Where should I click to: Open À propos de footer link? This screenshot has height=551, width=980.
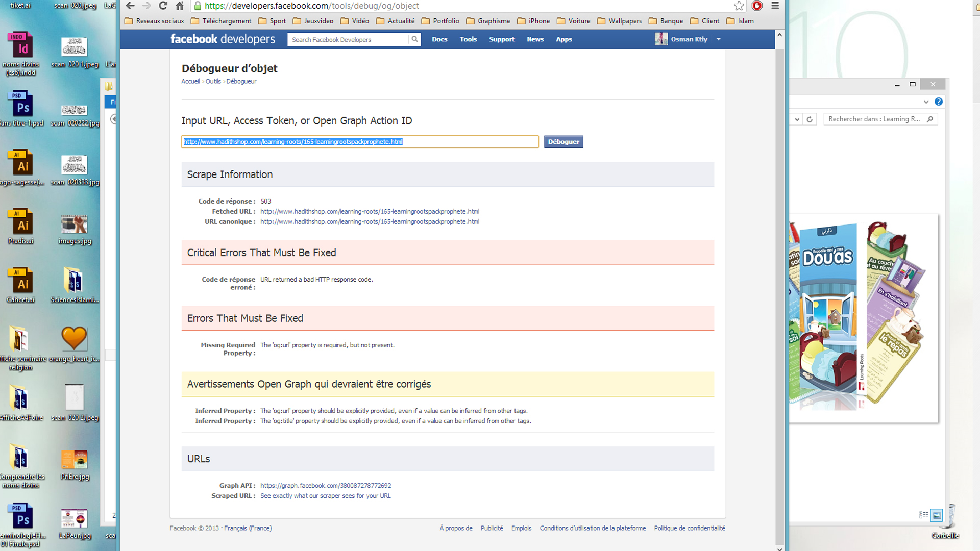pos(456,528)
